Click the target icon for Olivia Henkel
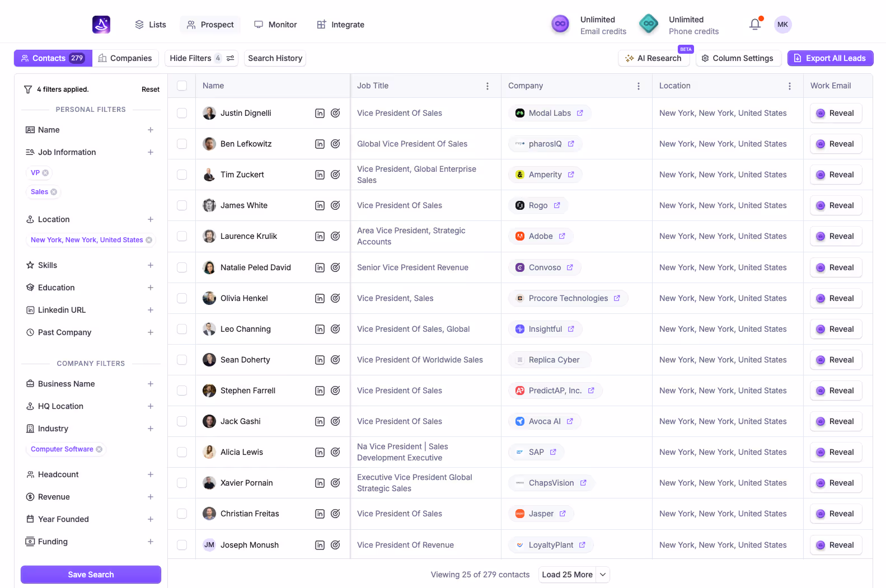This screenshot has height=588, width=886. coord(335,298)
